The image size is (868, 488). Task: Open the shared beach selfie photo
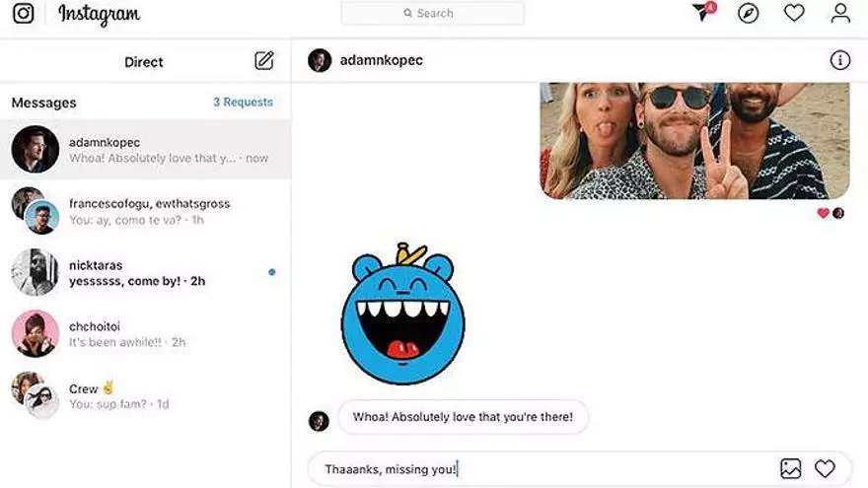pyautogui.click(x=694, y=141)
